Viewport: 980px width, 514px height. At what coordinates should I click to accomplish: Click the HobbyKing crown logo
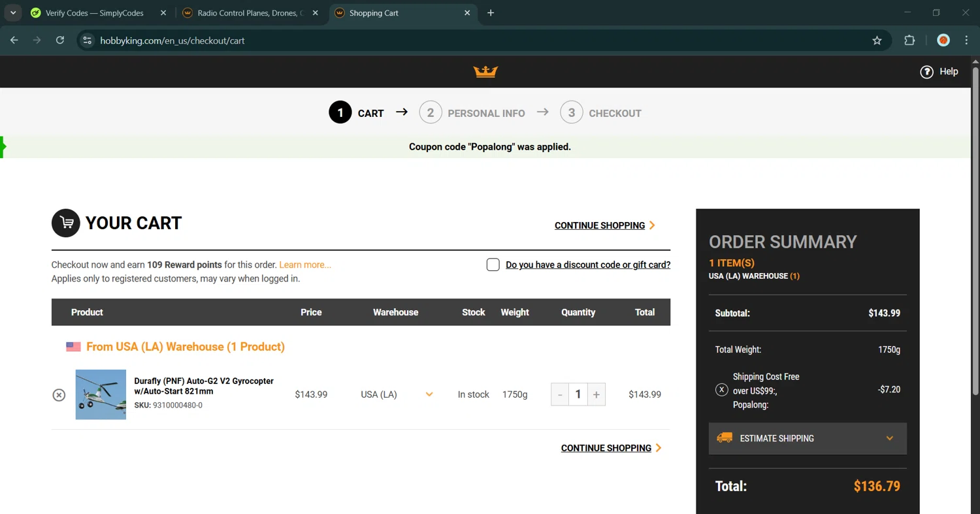point(485,71)
